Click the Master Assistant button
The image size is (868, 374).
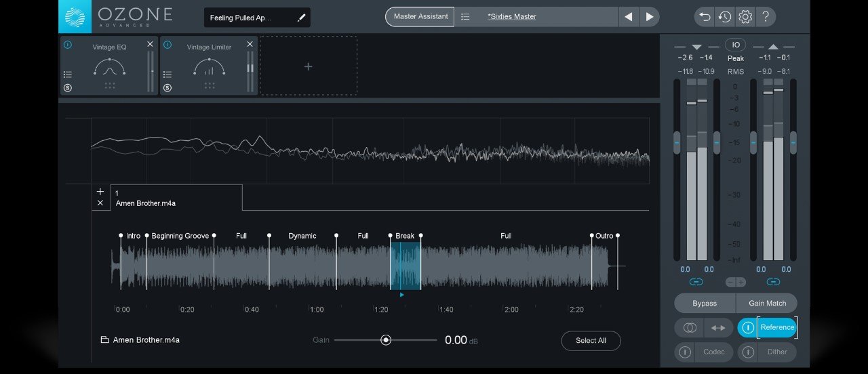coord(420,17)
